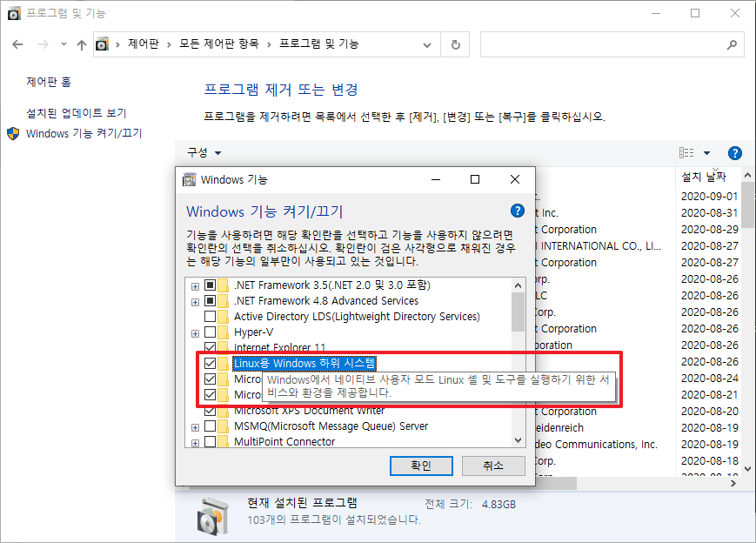Click folder icon beside Linux용 Windows 하위 시스템
The image size is (756, 543).
tap(224, 363)
